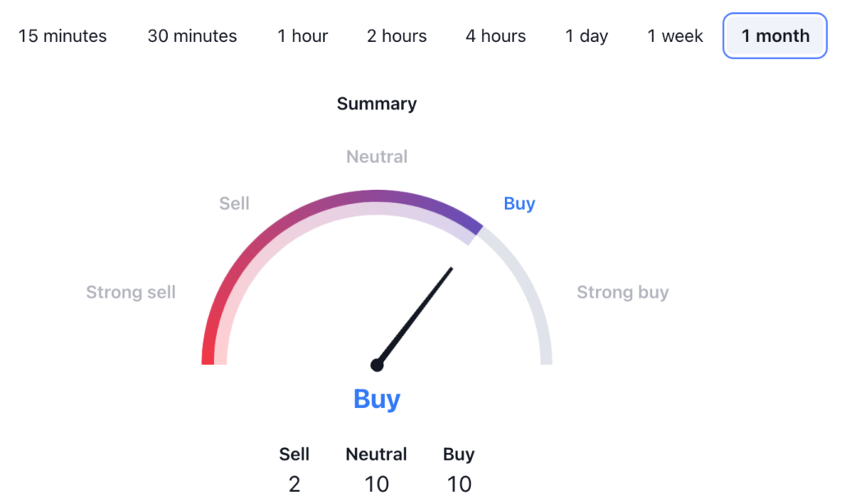Click the Strong buy gauge label
Viewport: 842px width, 504px height.
[622, 292]
